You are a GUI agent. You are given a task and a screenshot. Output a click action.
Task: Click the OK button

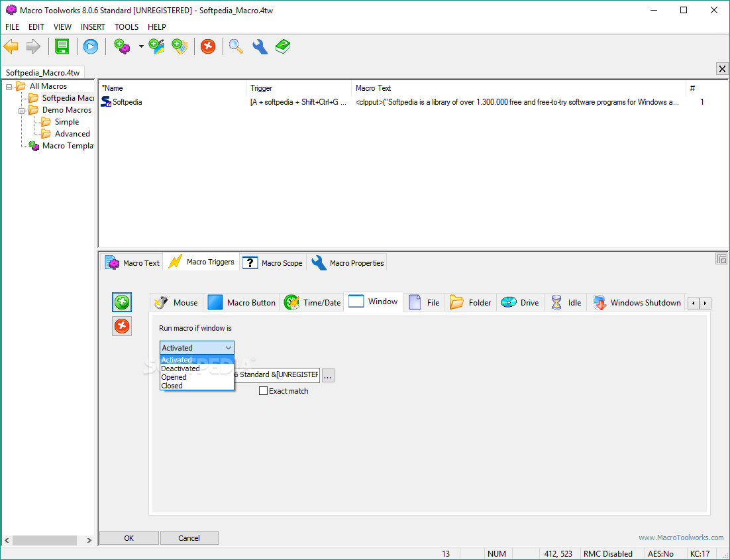(129, 538)
